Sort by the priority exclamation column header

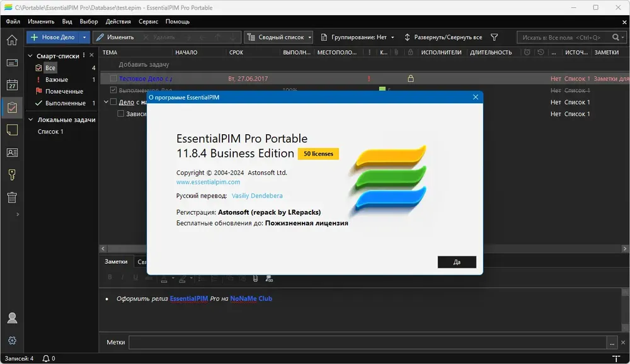369,52
